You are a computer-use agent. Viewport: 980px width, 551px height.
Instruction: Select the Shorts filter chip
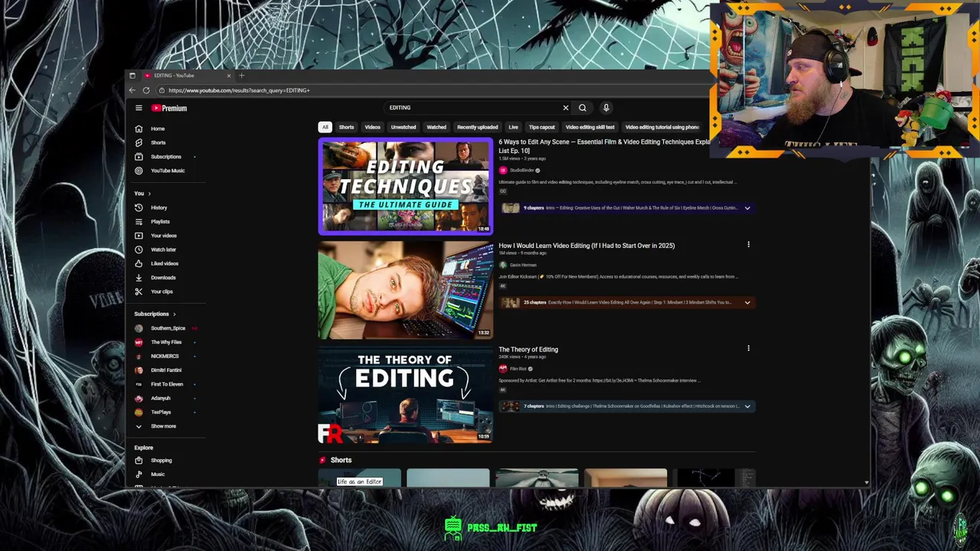(x=346, y=127)
